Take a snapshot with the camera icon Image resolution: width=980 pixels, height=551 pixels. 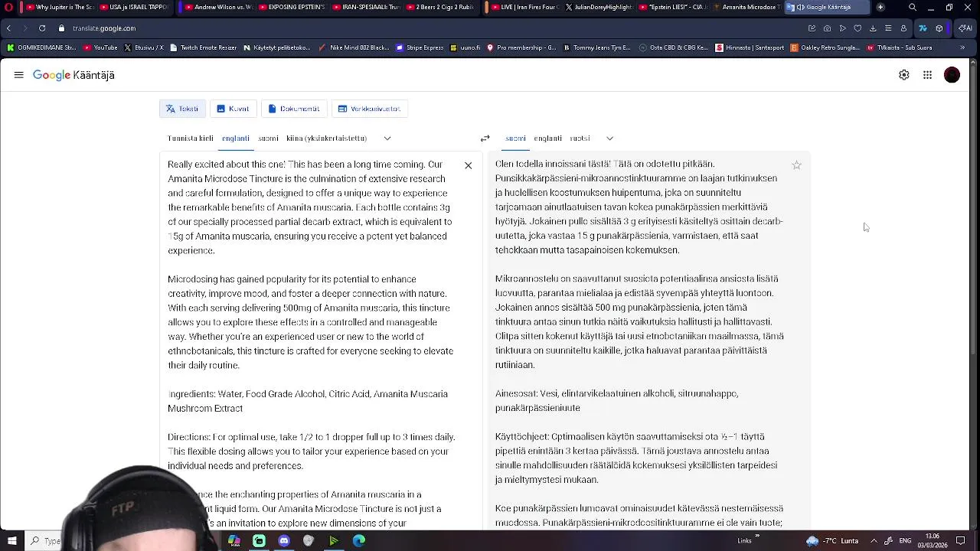827,28
